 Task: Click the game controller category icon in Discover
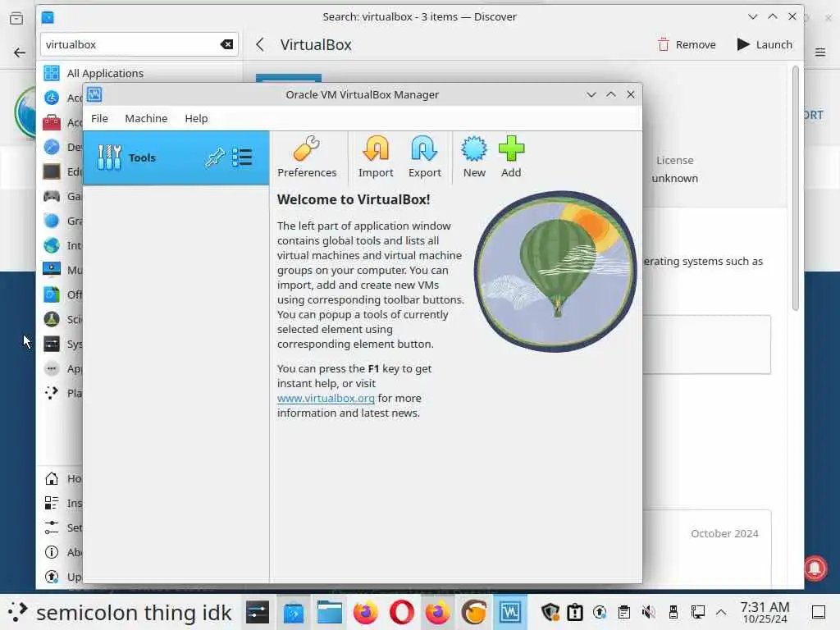pos(52,196)
